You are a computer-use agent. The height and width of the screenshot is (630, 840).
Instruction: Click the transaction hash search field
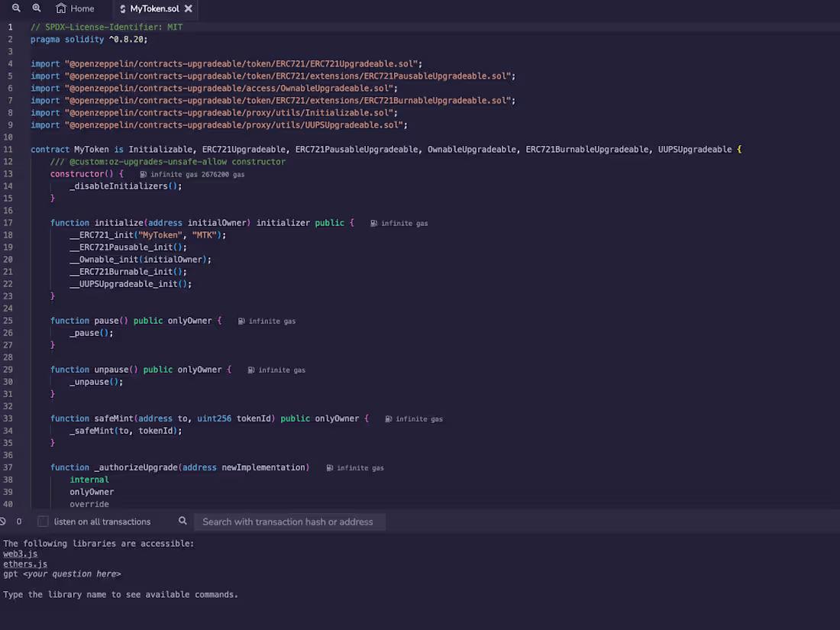[290, 521]
